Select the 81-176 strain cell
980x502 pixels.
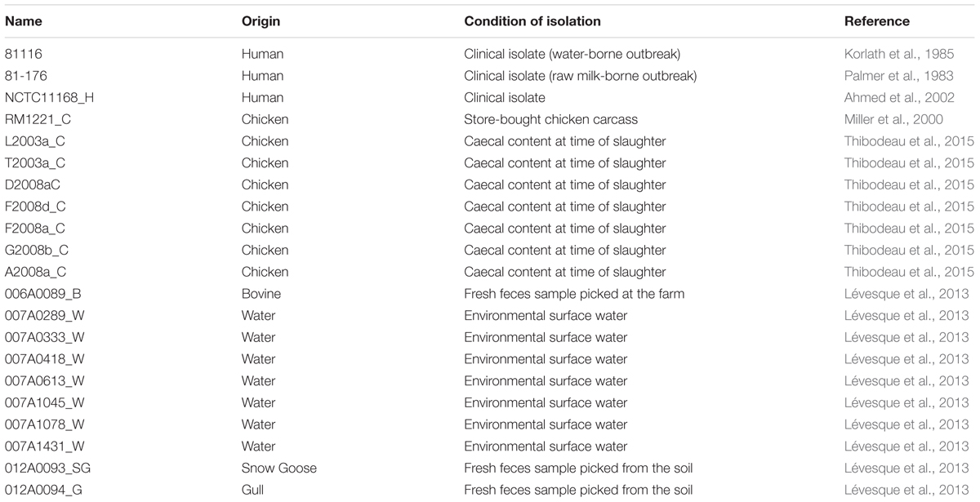pyautogui.click(x=24, y=76)
